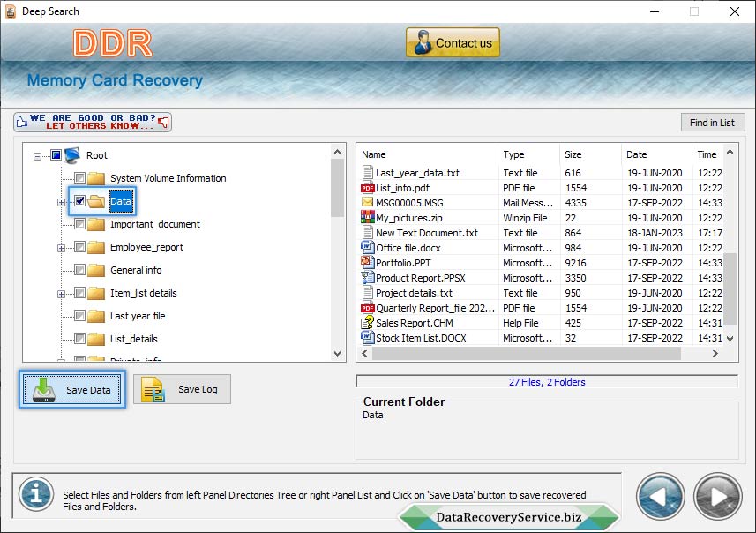The width and height of the screenshot is (756, 533).
Task: Click the file list vertical scrollbar thumb
Action: (x=730, y=289)
